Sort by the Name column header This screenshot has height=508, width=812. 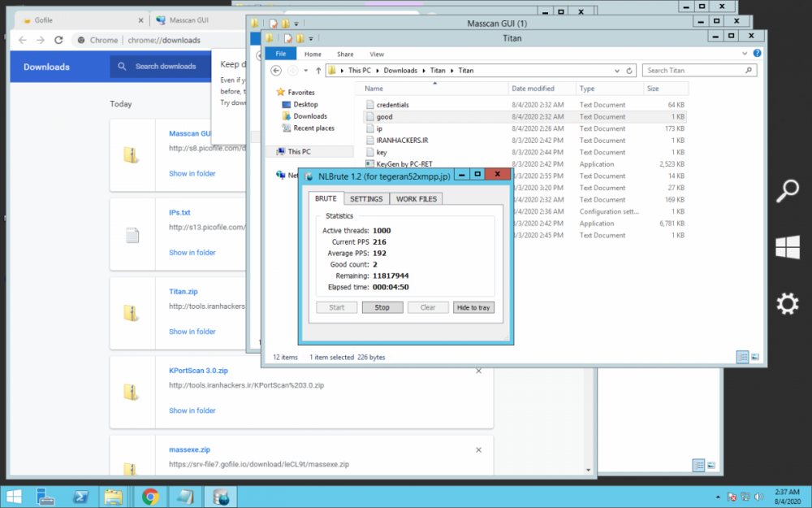pyautogui.click(x=434, y=89)
